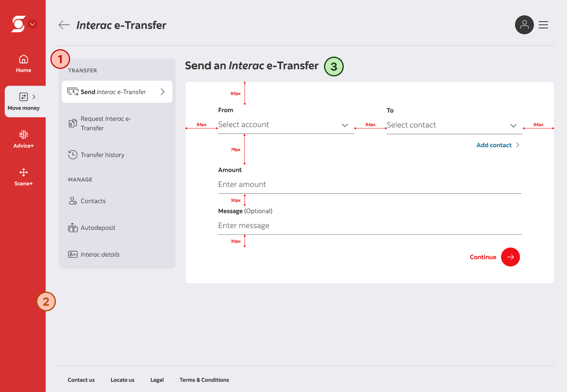The height and width of the screenshot is (392, 567).
Task: Open Legal footer link
Action: point(157,380)
